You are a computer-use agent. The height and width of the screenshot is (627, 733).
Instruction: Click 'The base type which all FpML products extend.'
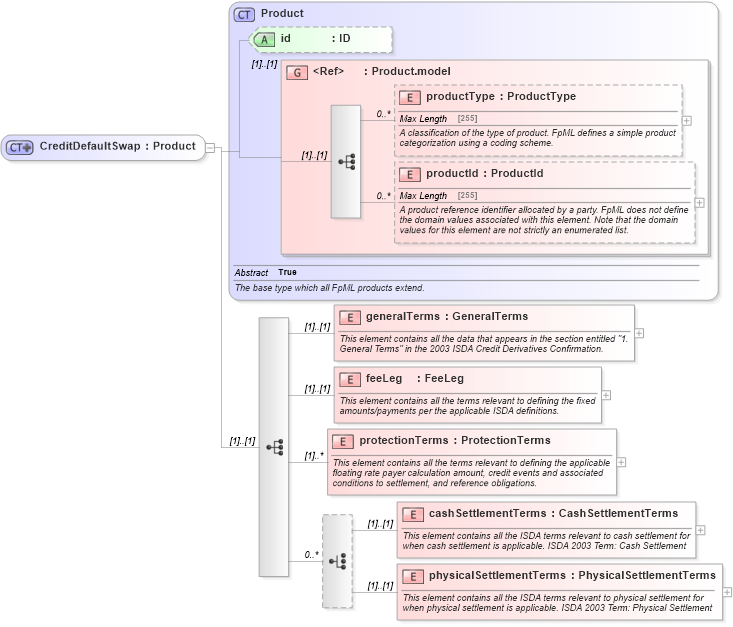coord(330,288)
